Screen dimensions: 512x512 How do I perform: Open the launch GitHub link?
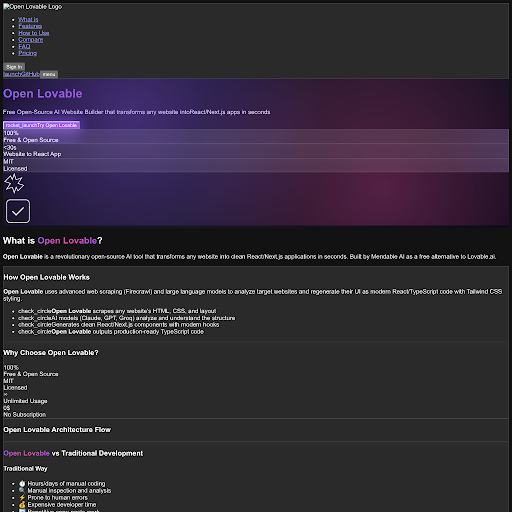(22, 74)
